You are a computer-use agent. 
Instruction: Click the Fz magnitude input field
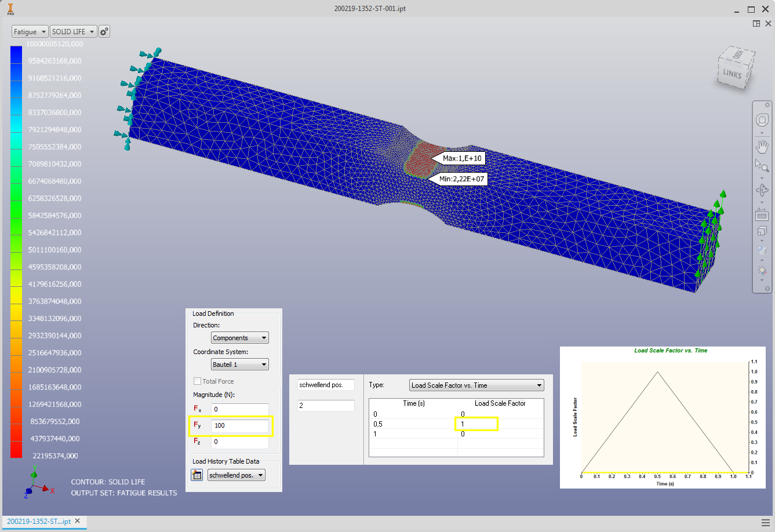239,442
